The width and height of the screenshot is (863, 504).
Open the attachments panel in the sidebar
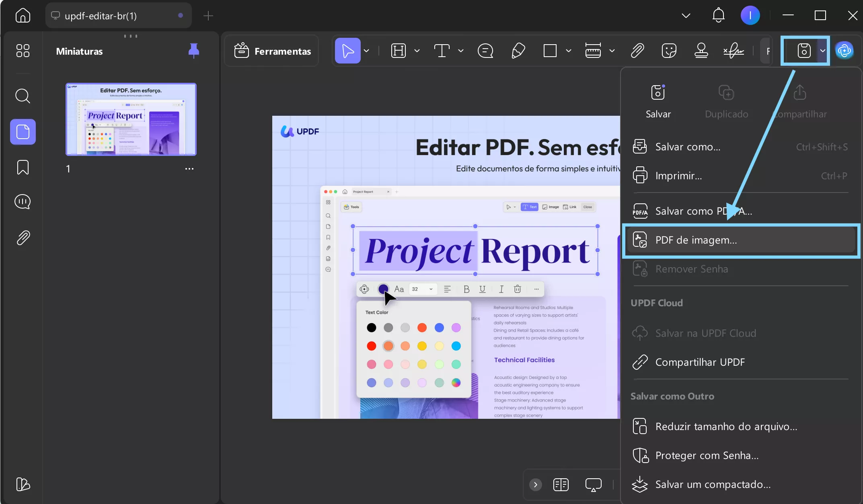(23, 238)
